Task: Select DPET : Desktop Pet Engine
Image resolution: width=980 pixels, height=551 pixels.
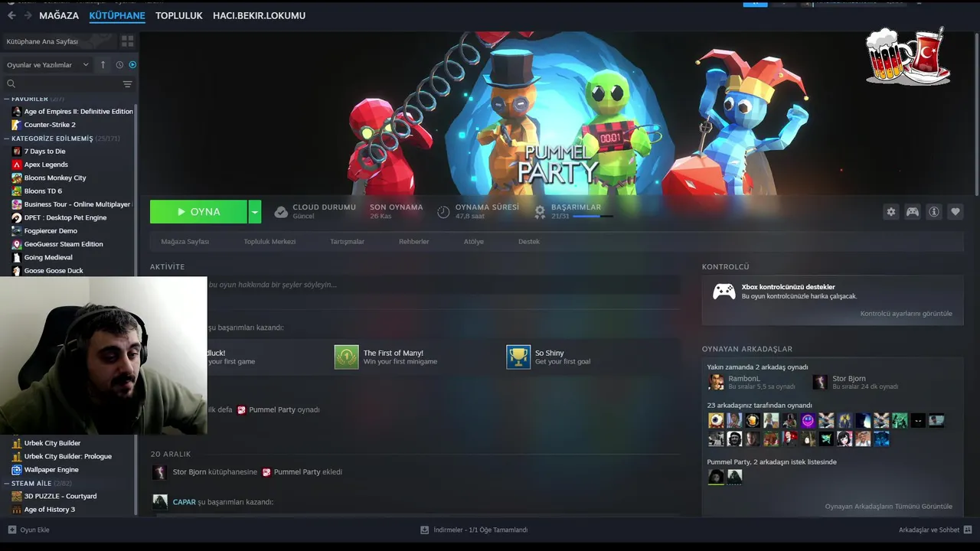Action: [65, 217]
